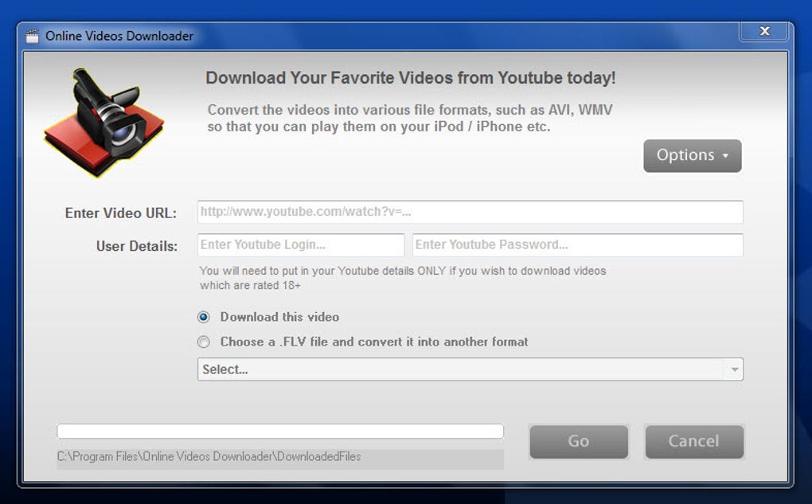812x504 pixels.
Task: Click the Cancel button
Action: (694, 441)
